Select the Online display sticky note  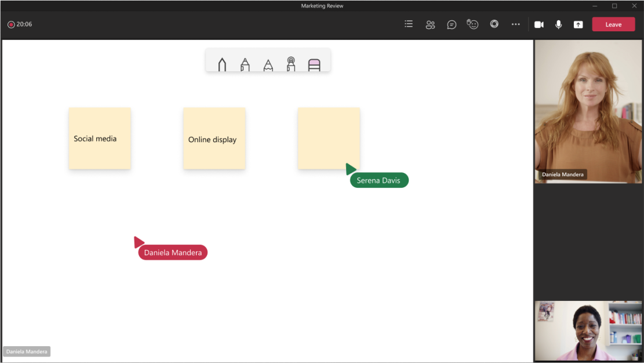pyautogui.click(x=214, y=139)
